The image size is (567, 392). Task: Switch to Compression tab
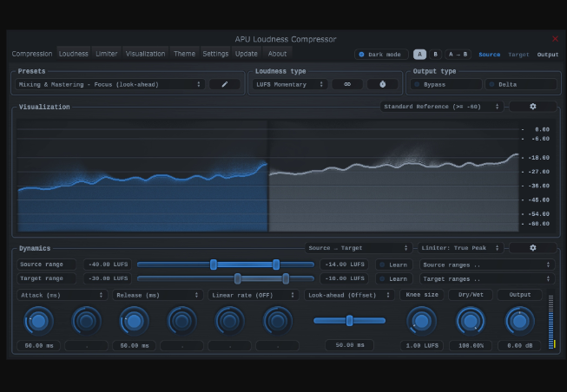coord(32,54)
